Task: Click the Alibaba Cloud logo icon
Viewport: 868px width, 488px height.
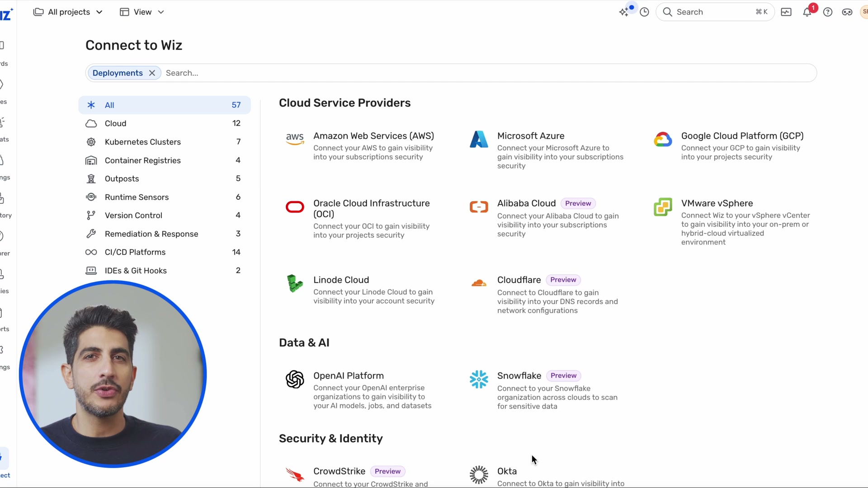Action: pos(479,207)
